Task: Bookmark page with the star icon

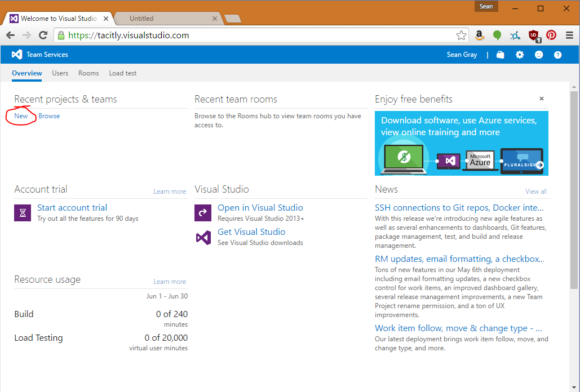Action: [x=461, y=35]
